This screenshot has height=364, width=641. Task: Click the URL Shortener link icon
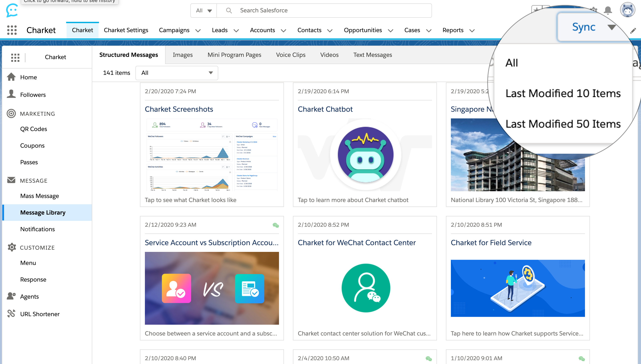(11, 313)
